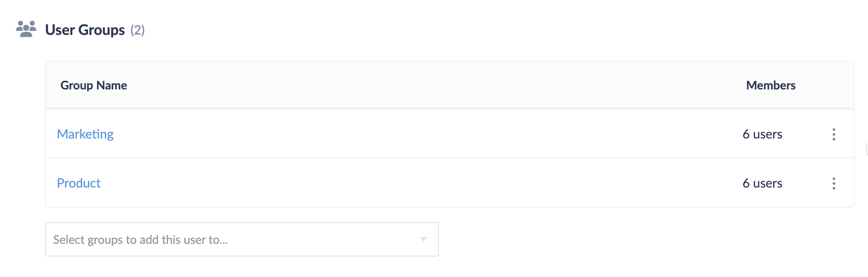This screenshot has height=277, width=868.
Task: Open the Product group page
Action: coord(79,183)
